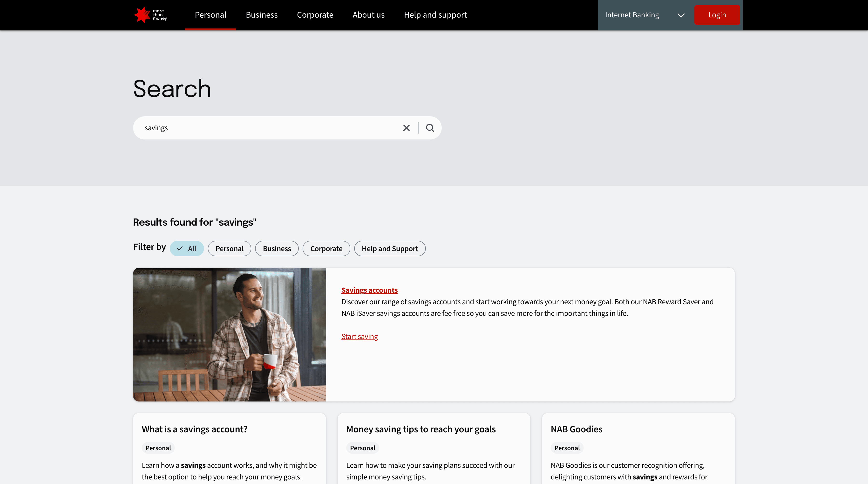Click Personal tag under What is a savings account?
Image resolution: width=868 pixels, height=484 pixels.
(x=158, y=448)
